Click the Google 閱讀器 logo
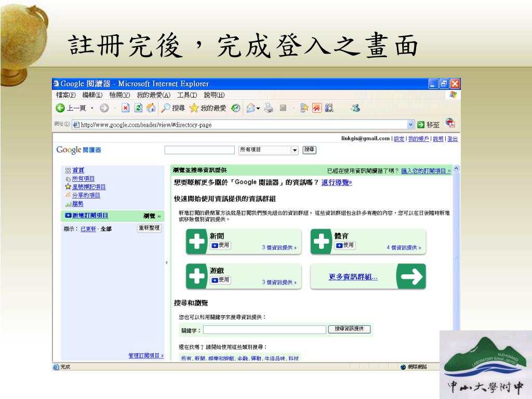Viewport: 532px width, 399px height. pyautogui.click(x=79, y=150)
